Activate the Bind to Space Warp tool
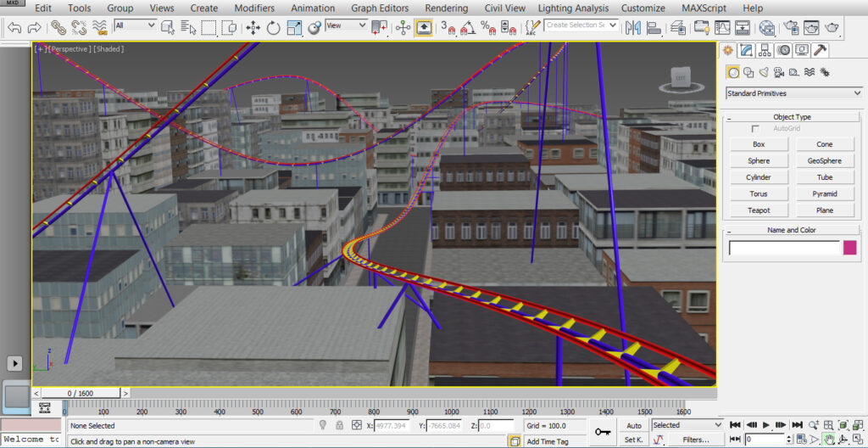868x448 pixels. tap(100, 26)
